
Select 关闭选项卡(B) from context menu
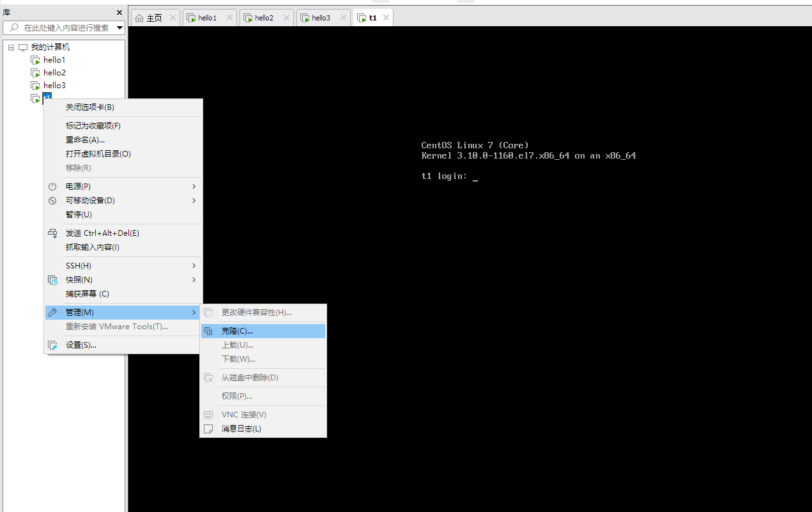point(90,107)
